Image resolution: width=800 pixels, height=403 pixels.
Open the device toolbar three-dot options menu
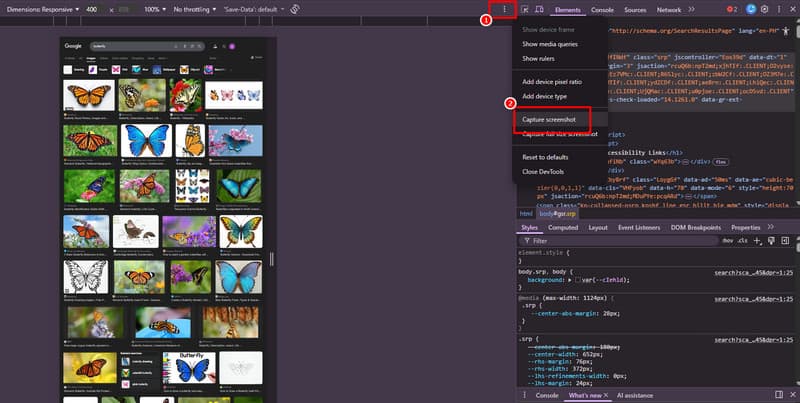pyautogui.click(x=505, y=9)
